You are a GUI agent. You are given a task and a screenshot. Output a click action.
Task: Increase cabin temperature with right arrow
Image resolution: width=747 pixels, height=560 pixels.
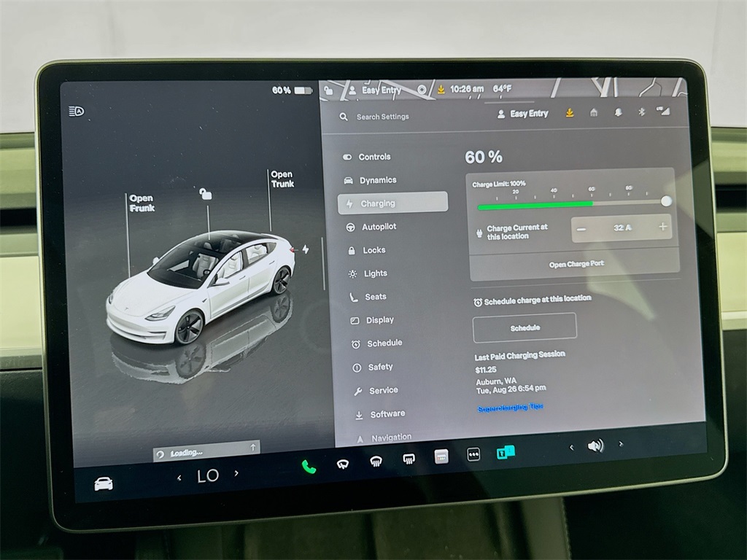click(236, 473)
